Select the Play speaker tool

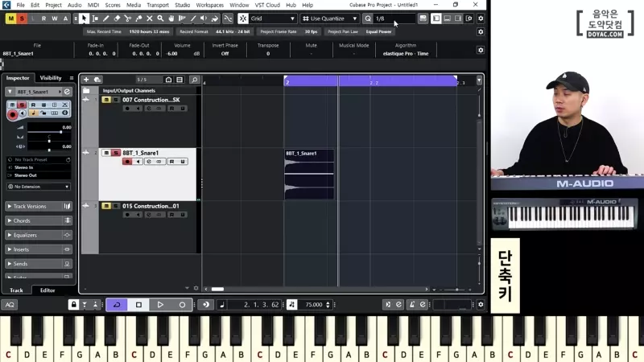coord(204,19)
